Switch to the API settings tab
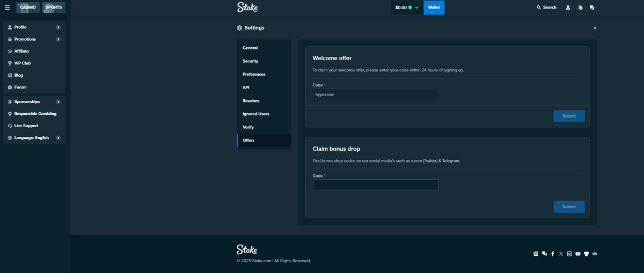Screen dimensions: 644x273 pos(264,87)
